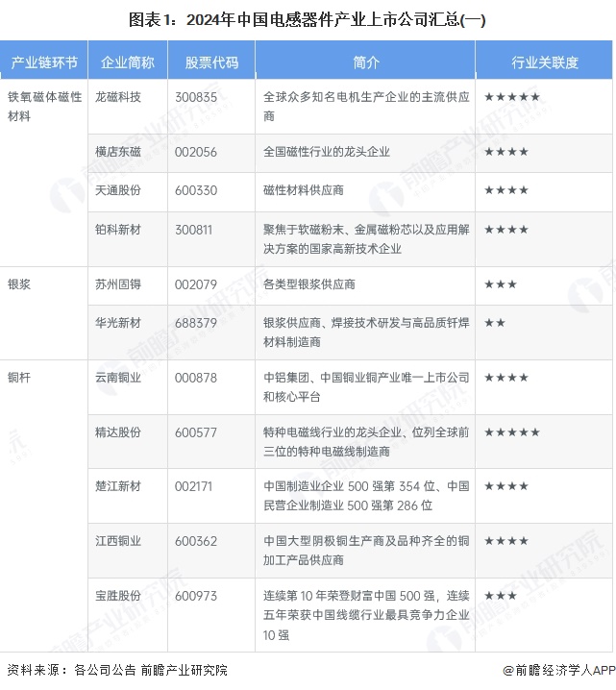616x690 pixels.
Task: Select stock code 600973
Action: tap(196, 596)
